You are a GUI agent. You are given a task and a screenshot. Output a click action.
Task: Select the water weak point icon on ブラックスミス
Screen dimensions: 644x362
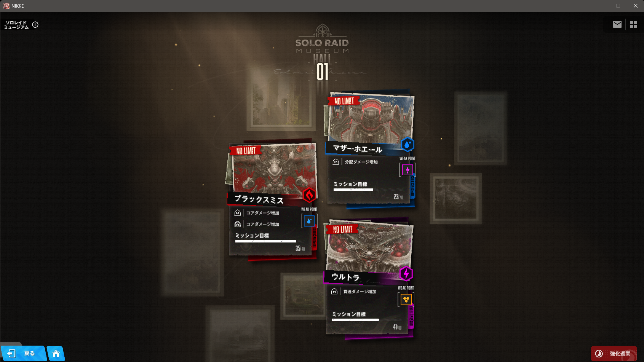click(x=309, y=221)
